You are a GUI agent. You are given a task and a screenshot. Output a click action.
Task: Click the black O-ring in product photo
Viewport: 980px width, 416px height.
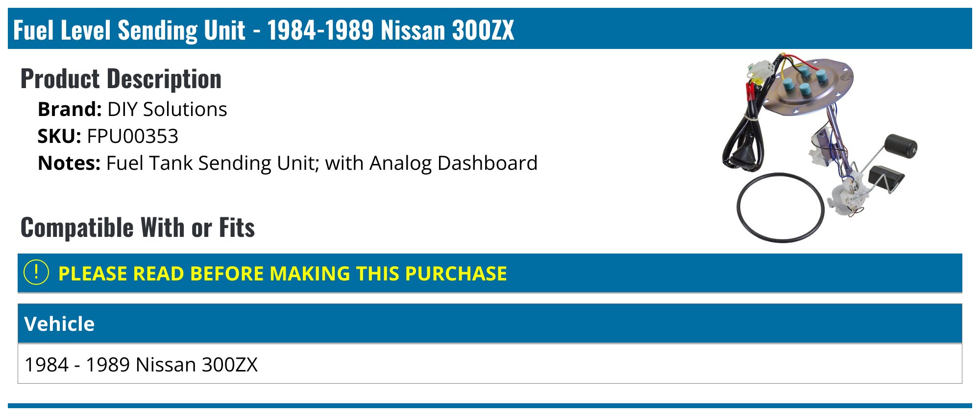[x=781, y=207]
